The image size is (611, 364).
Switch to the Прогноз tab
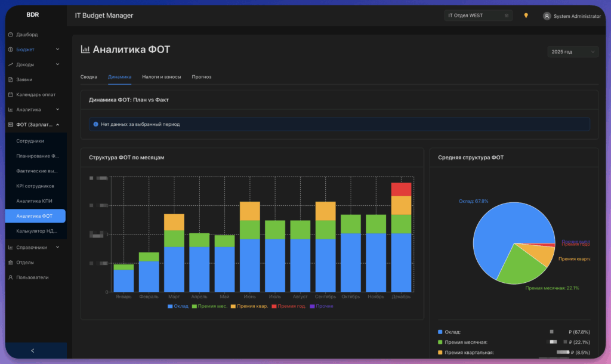click(202, 77)
